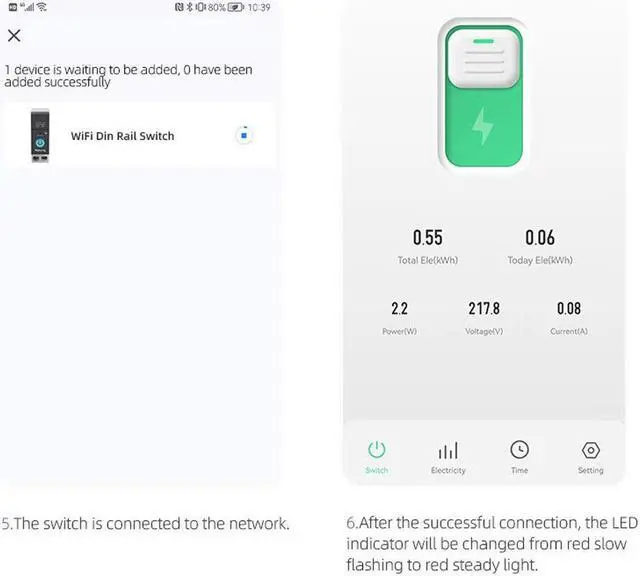Tap the blue loading indicator on the device row
The height and width of the screenshot is (576, 640).
(243, 135)
